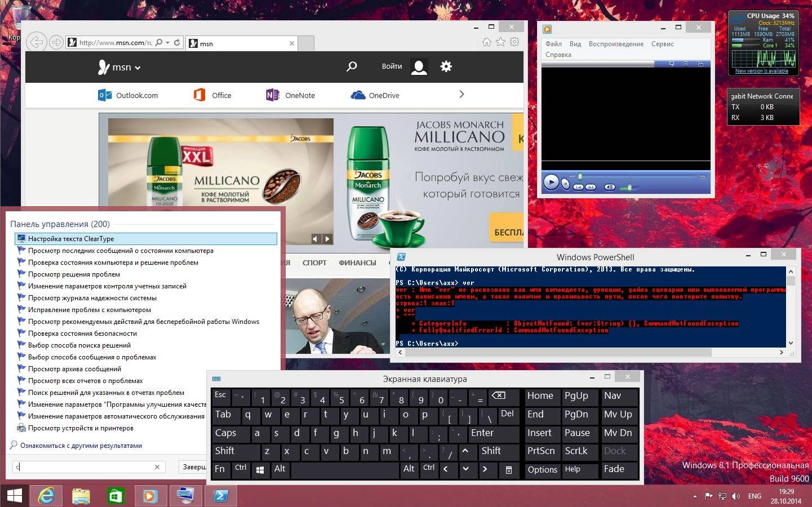Open the Воспроизведение menu
Screen dimensions: 812x507
pyautogui.click(x=616, y=44)
